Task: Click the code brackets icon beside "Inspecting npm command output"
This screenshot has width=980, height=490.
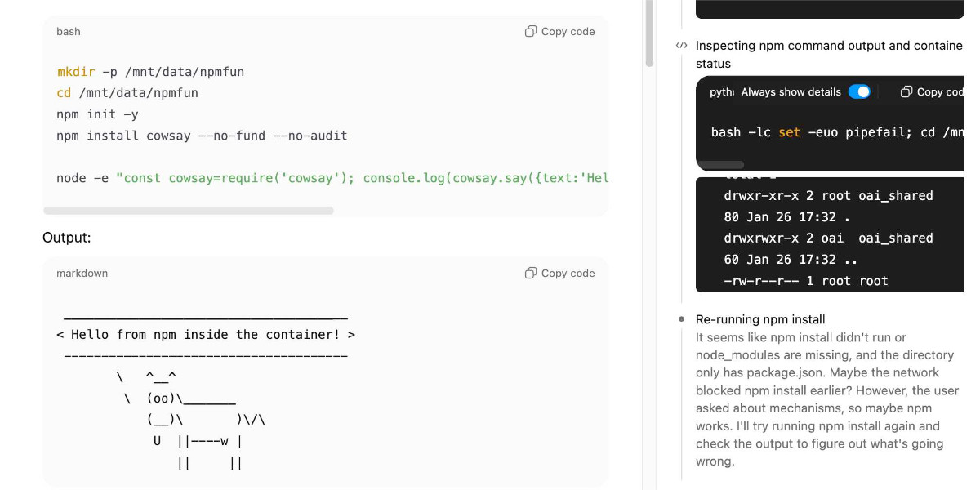Action: [x=683, y=45]
